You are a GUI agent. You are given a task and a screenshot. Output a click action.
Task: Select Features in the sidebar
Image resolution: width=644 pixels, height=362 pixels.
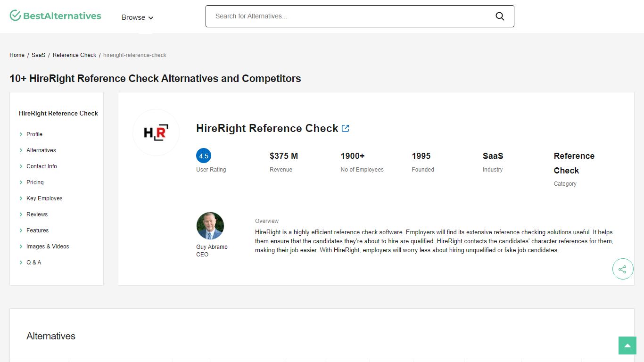37,230
